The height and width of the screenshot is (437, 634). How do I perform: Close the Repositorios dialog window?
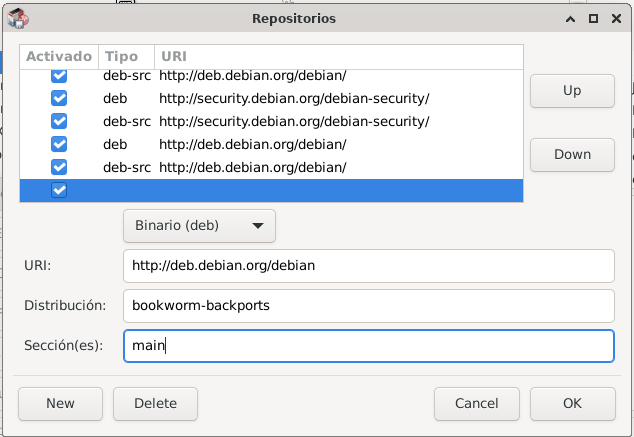tap(615, 18)
